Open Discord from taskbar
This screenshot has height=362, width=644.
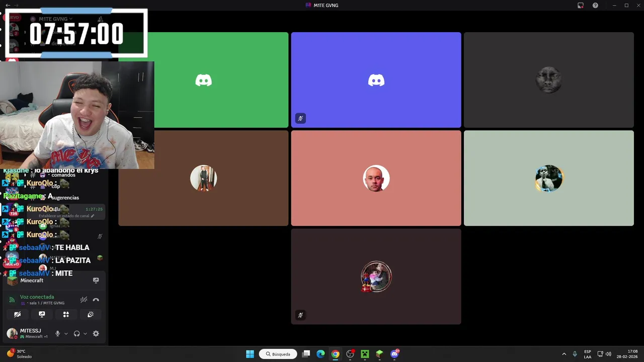tap(394, 354)
